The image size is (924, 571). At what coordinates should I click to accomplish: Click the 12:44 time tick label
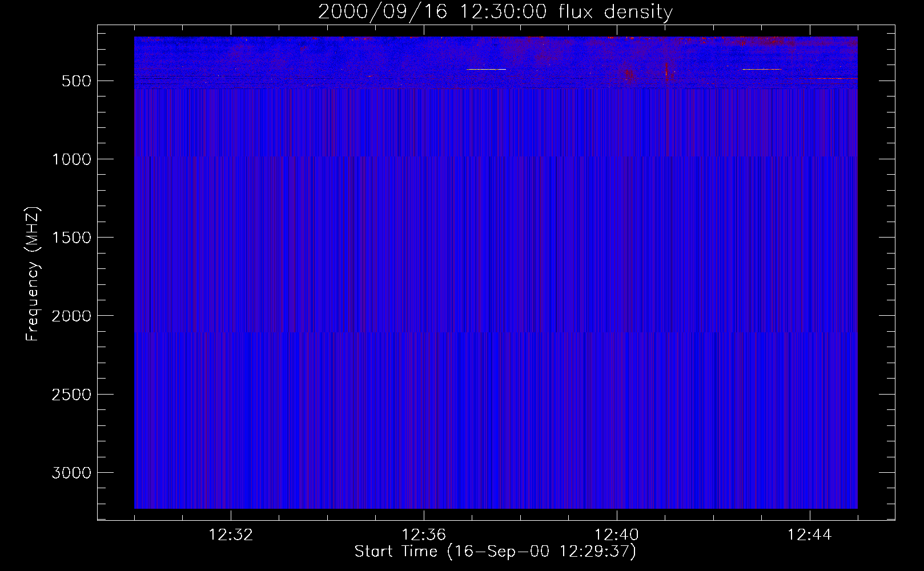pos(810,535)
